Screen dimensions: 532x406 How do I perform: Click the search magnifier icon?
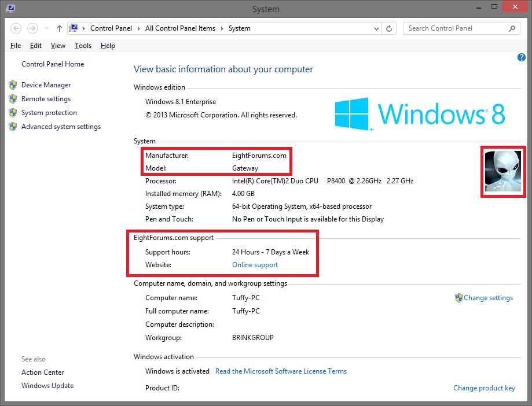click(x=512, y=28)
